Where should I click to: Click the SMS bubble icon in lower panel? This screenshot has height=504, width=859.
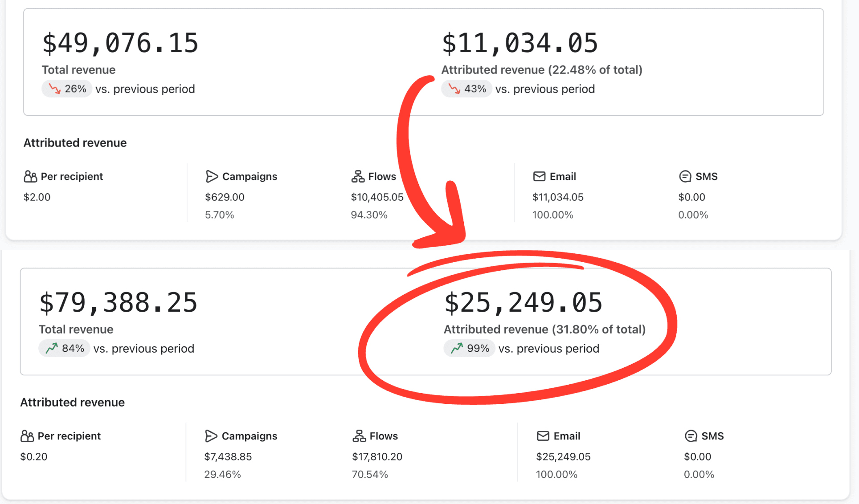click(x=691, y=436)
